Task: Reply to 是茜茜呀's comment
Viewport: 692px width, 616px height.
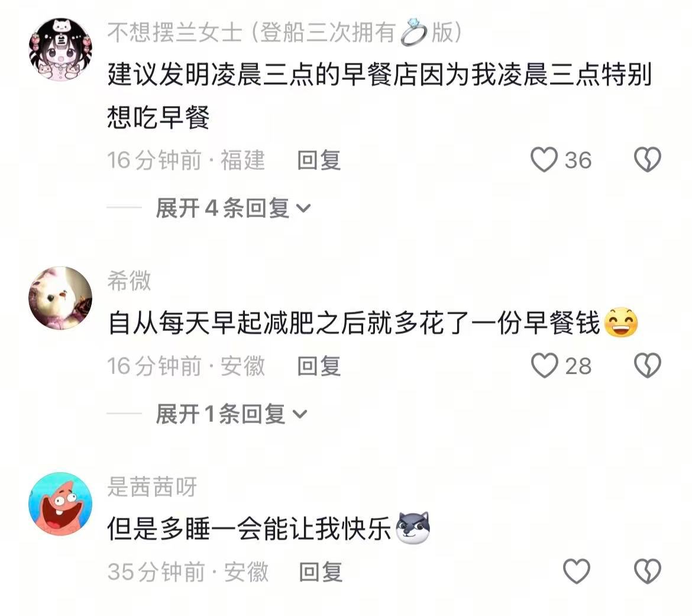Action: 321,572
